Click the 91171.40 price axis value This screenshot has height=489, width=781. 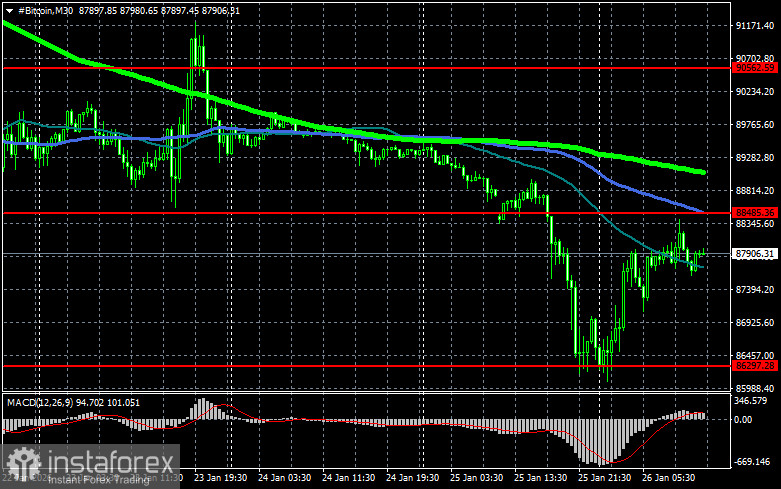[x=755, y=25]
